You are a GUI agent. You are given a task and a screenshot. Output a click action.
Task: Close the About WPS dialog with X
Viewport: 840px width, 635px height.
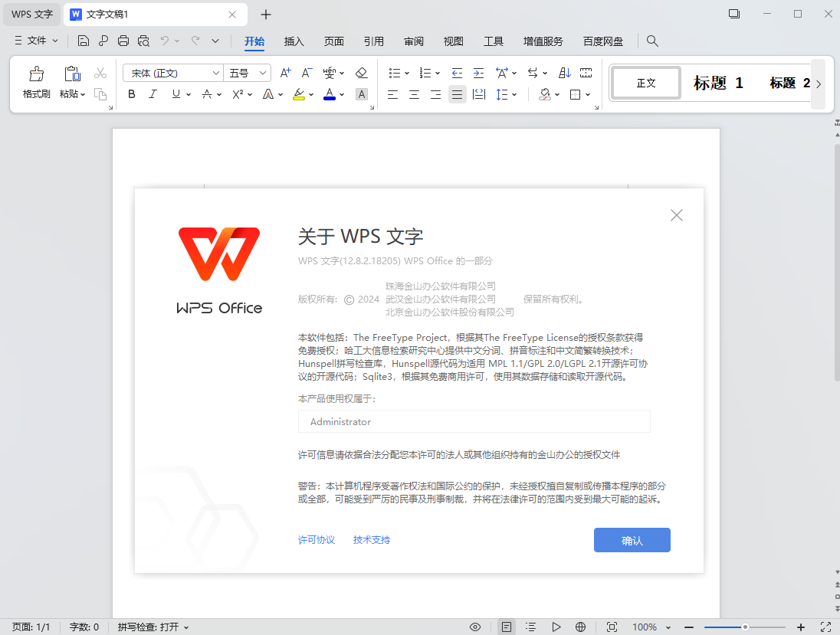676,215
